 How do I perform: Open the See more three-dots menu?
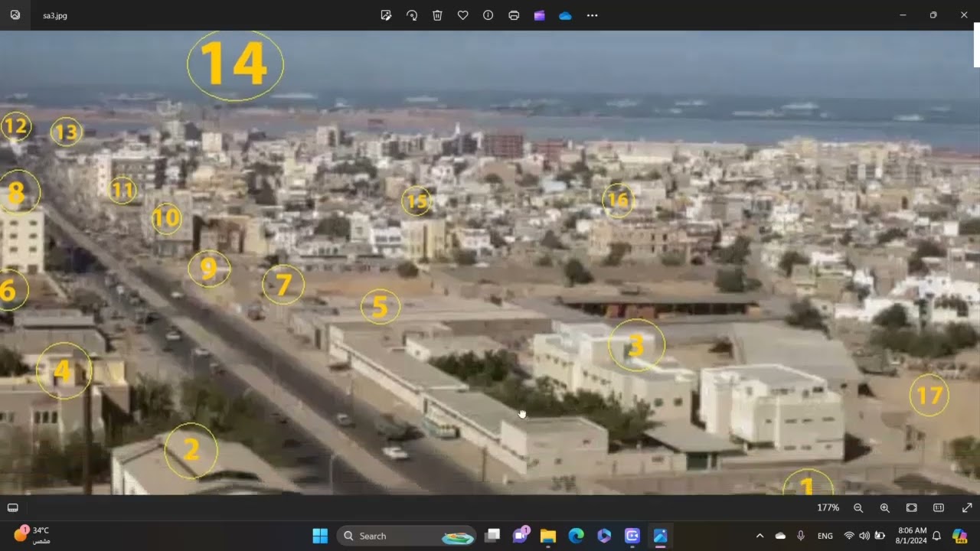[592, 15]
